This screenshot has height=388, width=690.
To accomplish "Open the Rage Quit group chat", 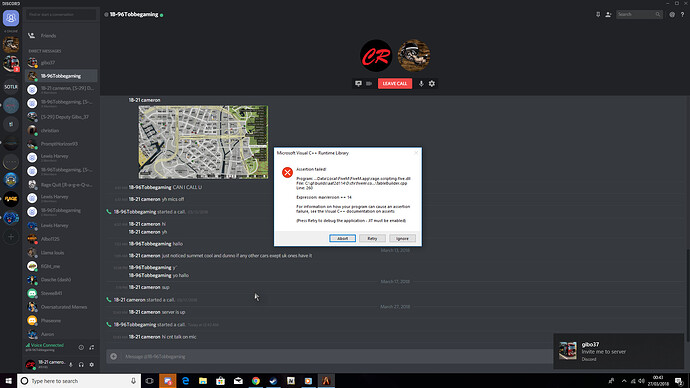I will click(61, 185).
